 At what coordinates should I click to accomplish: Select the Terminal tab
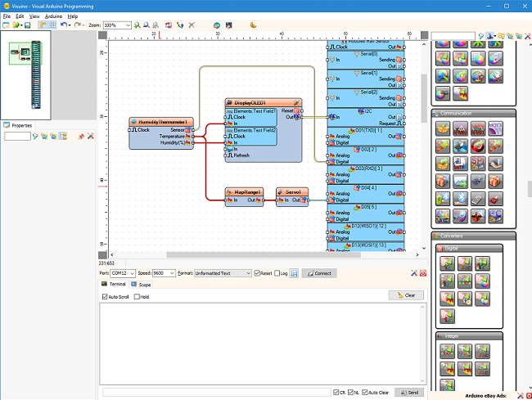(114, 284)
